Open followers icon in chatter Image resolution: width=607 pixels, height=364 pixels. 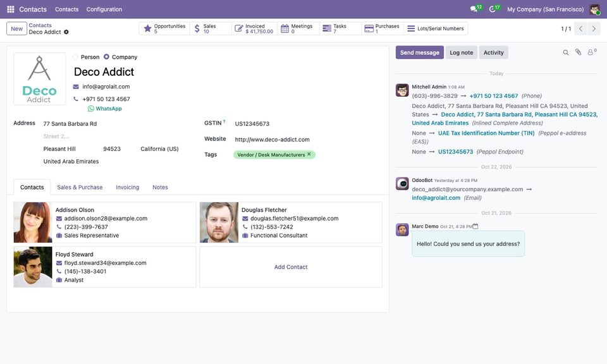pyautogui.click(x=592, y=52)
